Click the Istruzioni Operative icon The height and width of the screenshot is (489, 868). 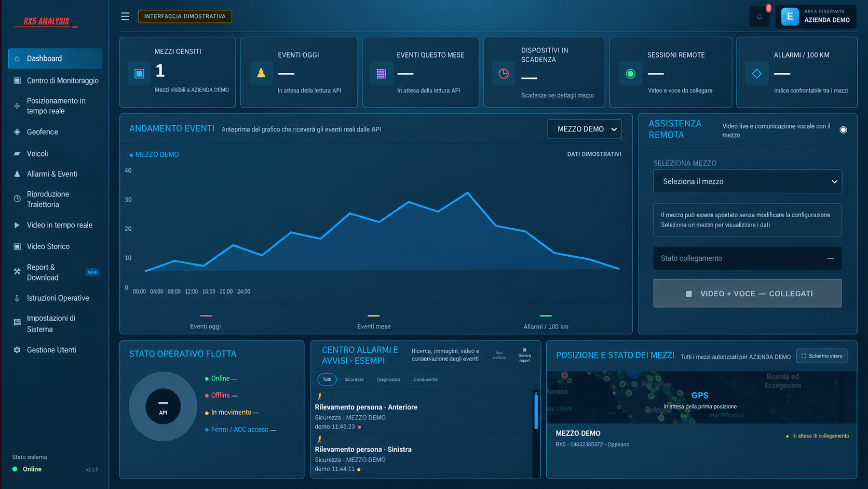17,298
